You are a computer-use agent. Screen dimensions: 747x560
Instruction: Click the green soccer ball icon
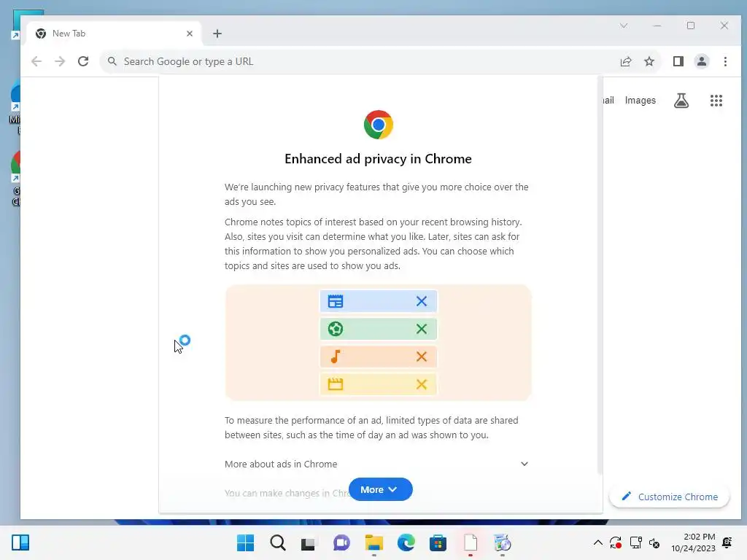(336, 329)
